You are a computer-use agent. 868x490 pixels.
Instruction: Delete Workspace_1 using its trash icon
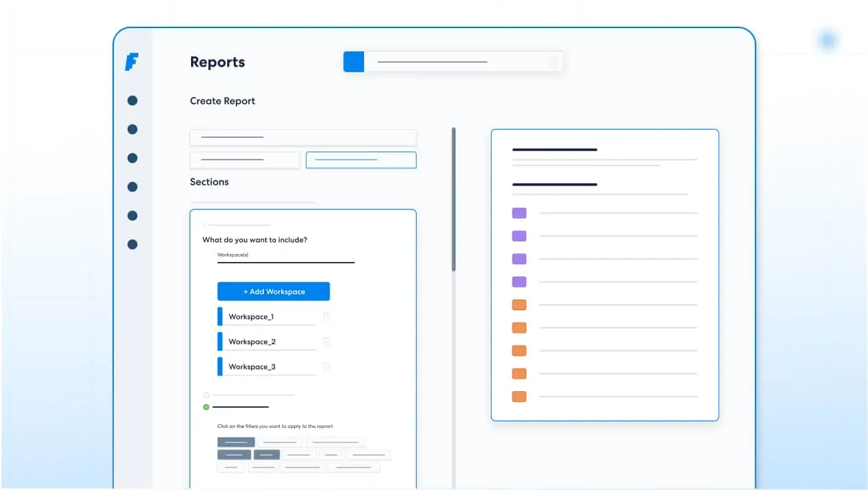(x=326, y=316)
